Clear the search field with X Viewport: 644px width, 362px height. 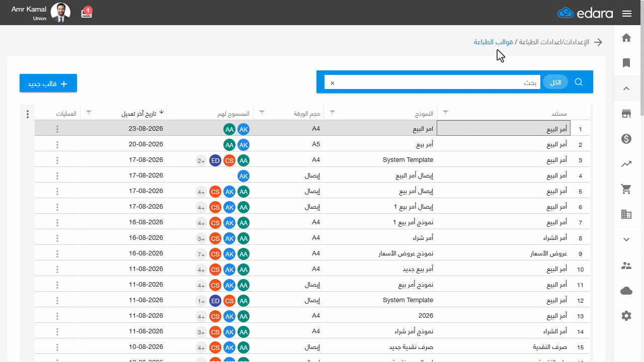(x=332, y=82)
